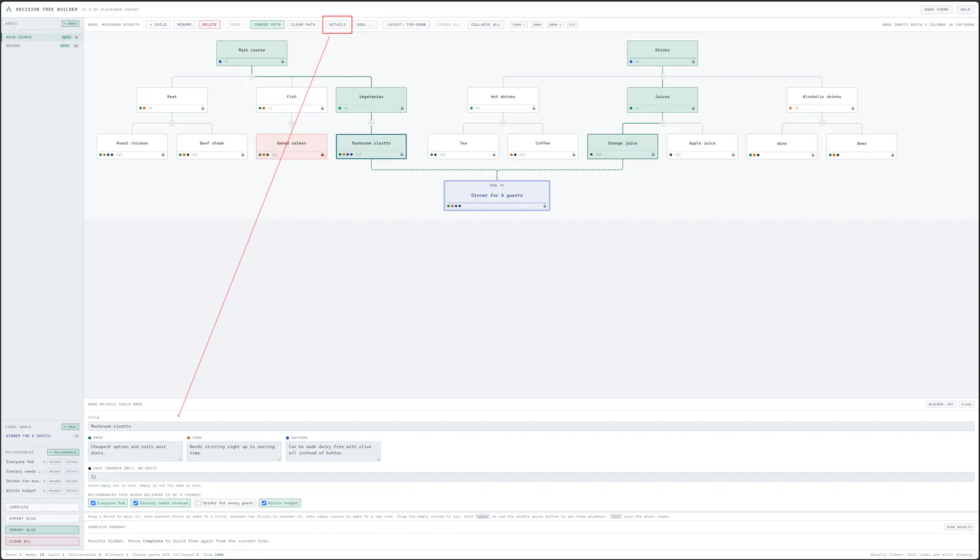Viewport: 980px width, 560px height.
Task: Click the lock icon on Beef steak node
Action: (x=243, y=154)
